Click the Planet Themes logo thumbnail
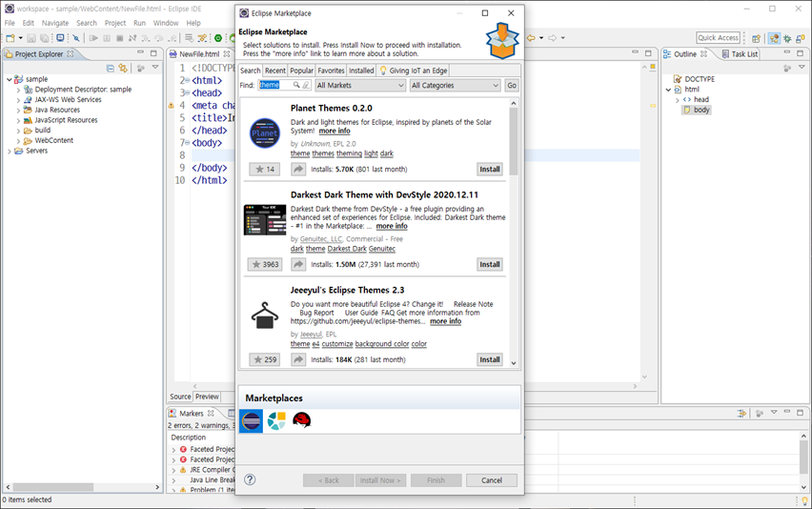This screenshot has width=812, height=509. (265, 133)
